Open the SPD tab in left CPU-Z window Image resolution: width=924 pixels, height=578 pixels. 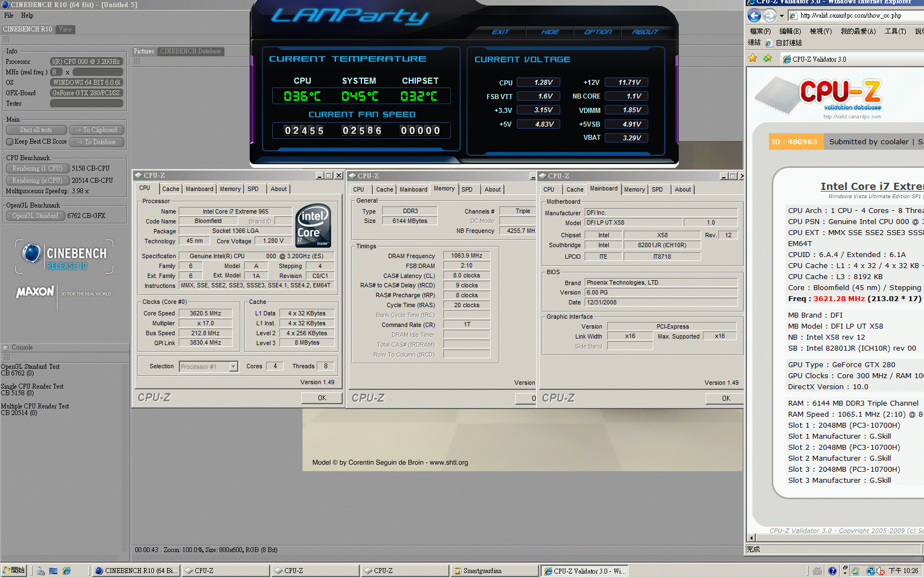click(253, 189)
